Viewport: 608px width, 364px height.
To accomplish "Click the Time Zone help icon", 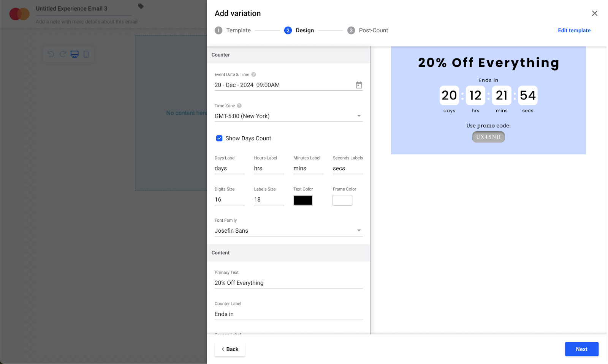I will pos(239,106).
